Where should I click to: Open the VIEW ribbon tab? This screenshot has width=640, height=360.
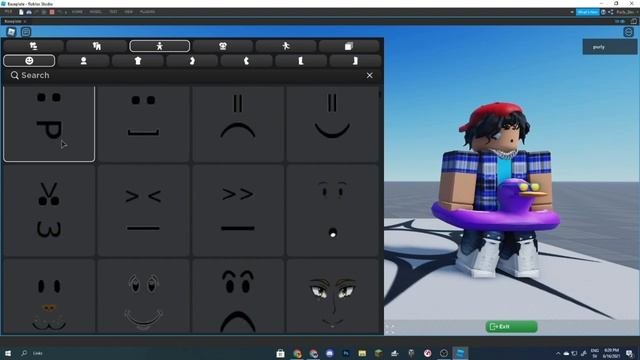[x=129, y=12]
